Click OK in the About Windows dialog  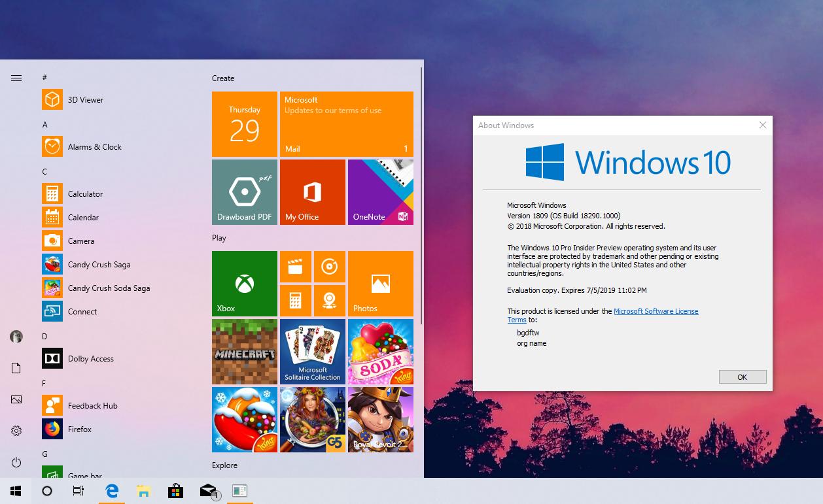click(x=743, y=377)
